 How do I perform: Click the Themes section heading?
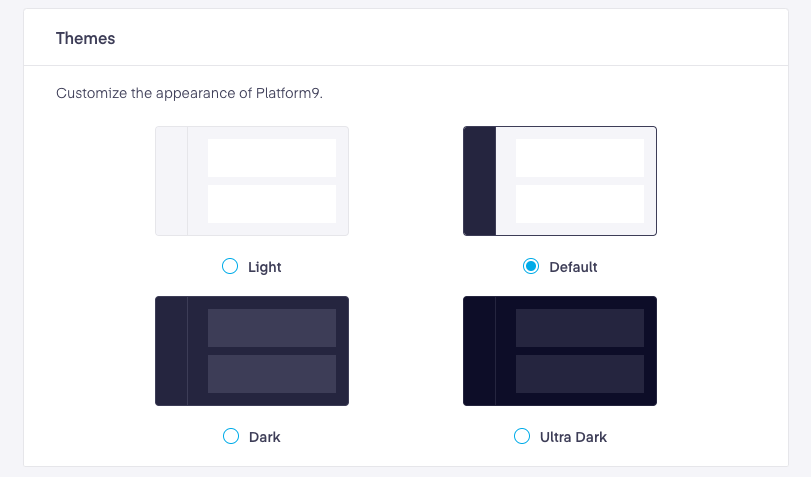click(x=85, y=38)
